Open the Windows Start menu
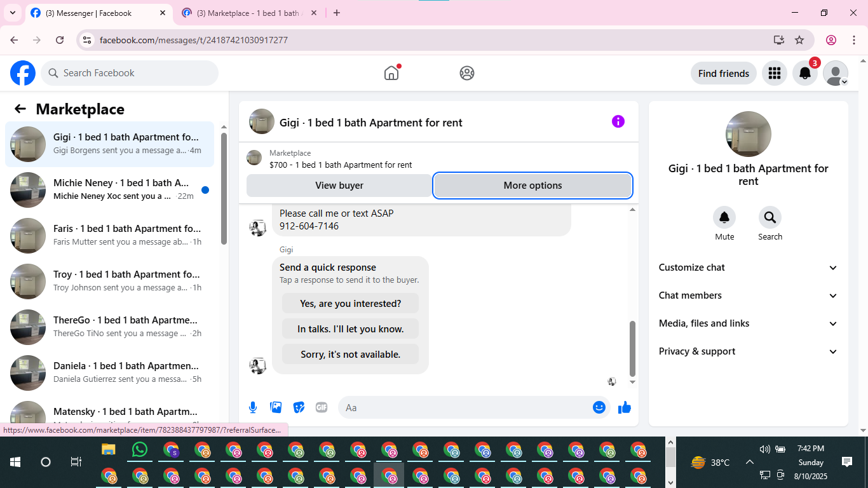Viewport: 868px width, 488px height. pyautogui.click(x=15, y=462)
